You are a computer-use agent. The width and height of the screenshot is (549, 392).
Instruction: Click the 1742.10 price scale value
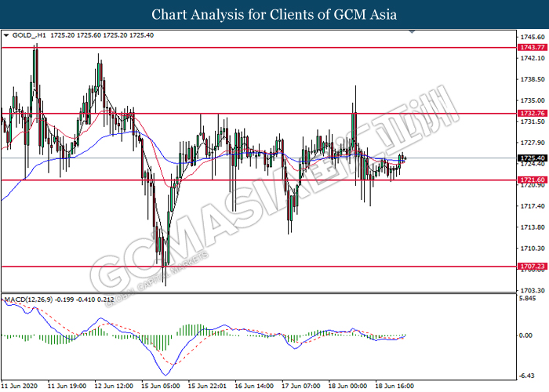pos(533,58)
